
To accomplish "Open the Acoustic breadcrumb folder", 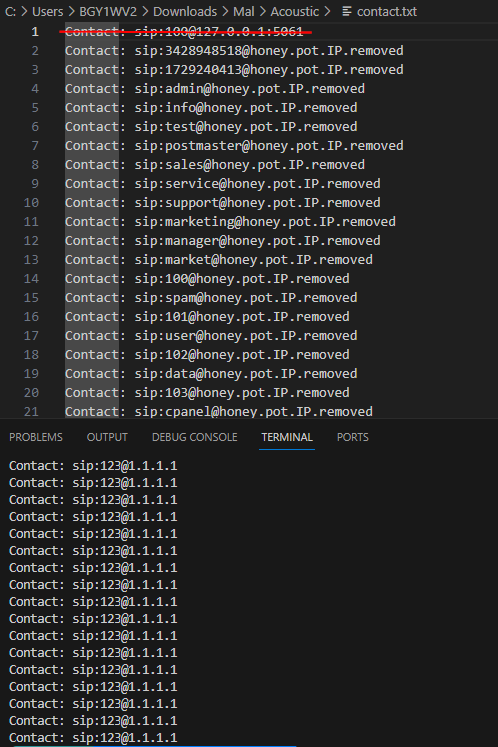I will pos(295,11).
